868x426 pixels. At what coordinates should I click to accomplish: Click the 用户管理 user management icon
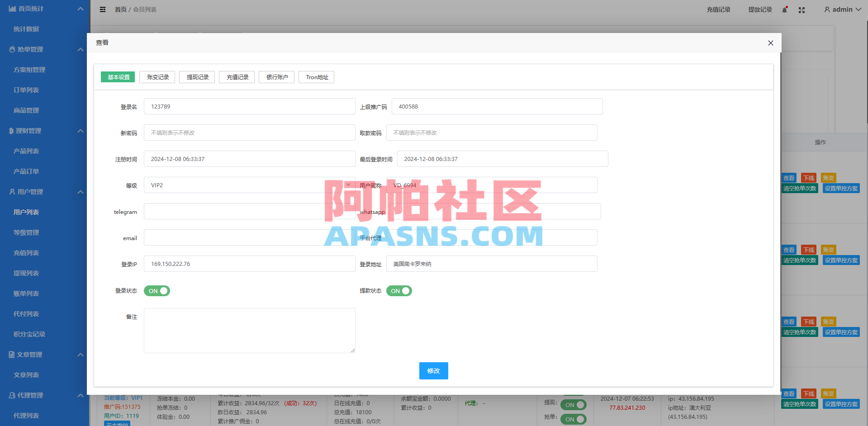11,191
